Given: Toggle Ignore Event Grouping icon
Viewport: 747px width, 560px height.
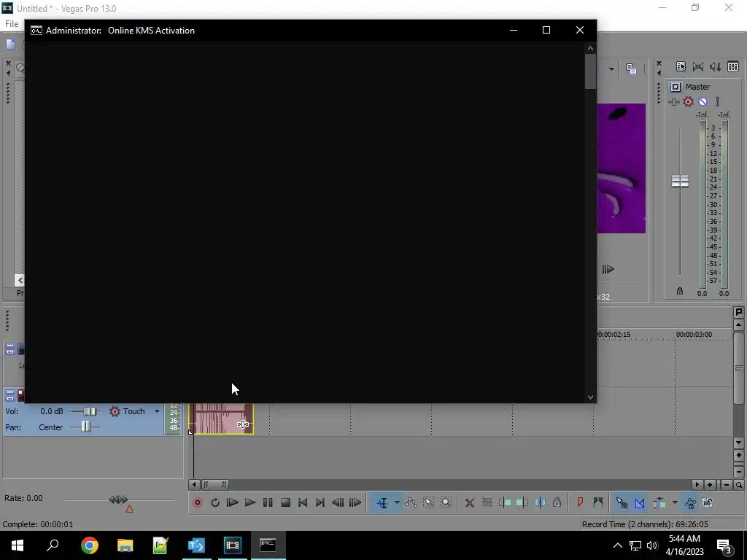Looking at the screenshot, I should (x=708, y=502).
